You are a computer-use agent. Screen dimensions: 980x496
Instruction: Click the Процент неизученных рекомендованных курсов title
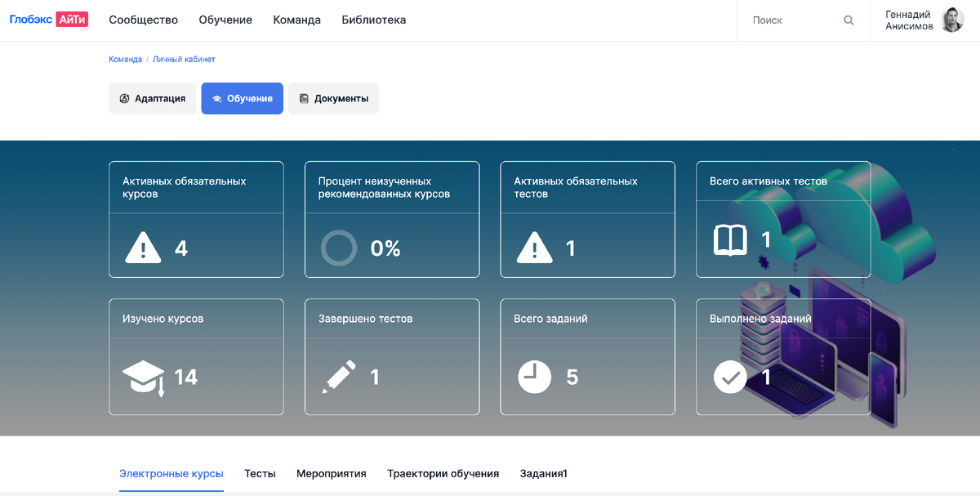(x=384, y=187)
